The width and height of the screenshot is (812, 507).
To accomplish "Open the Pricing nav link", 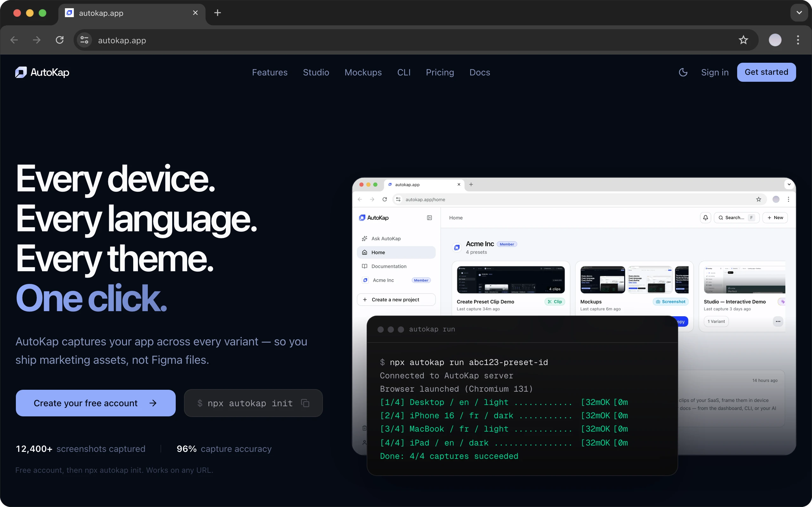I will coord(440,73).
